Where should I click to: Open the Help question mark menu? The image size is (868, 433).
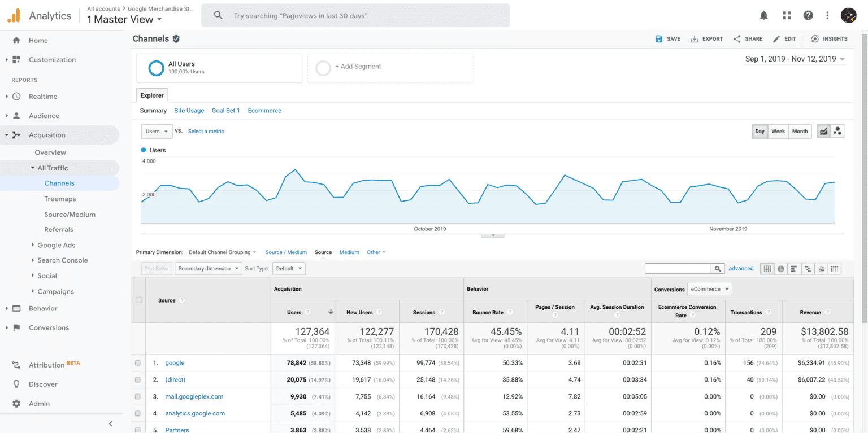(x=808, y=15)
